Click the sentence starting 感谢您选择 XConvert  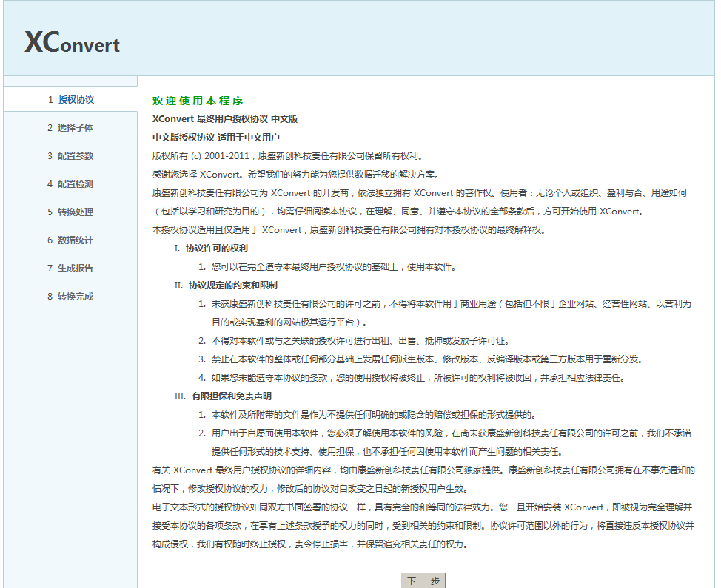pyautogui.click(x=297, y=175)
